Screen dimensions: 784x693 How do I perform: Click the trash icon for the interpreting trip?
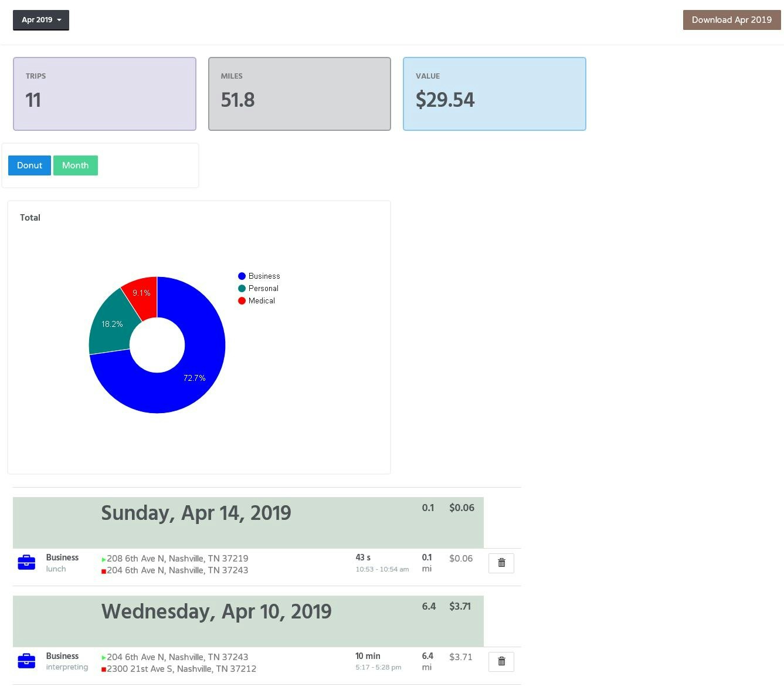[501, 661]
